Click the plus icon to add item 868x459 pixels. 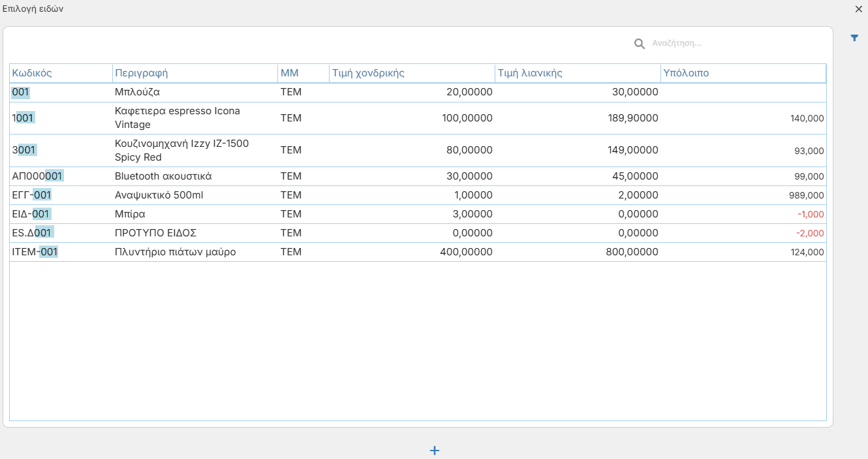[435, 451]
